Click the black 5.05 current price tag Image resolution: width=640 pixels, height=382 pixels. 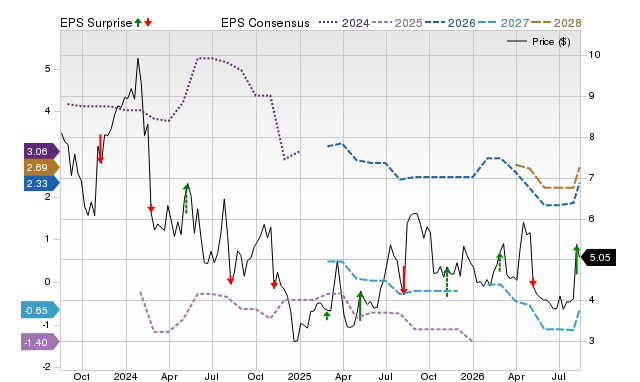(598, 258)
